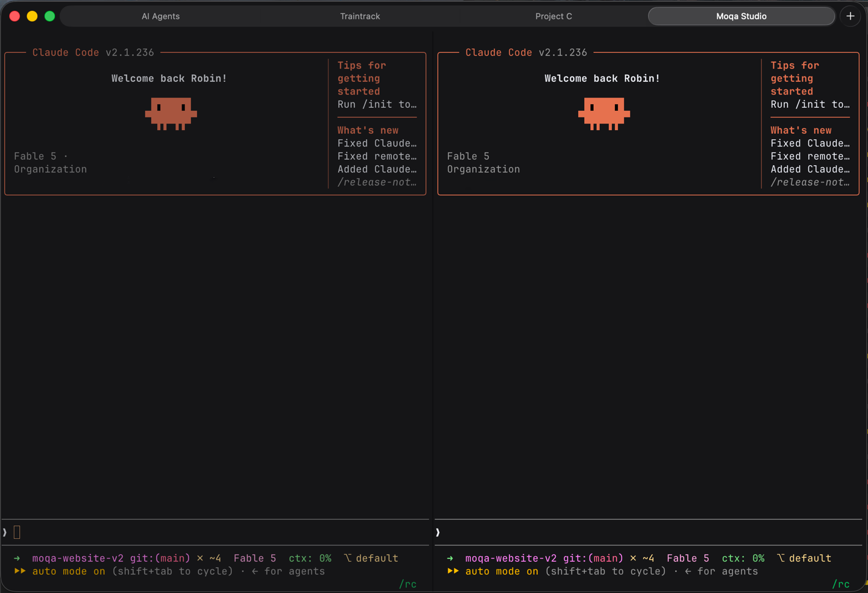This screenshot has height=593, width=868.
Task: Click the red close window button
Action: point(15,16)
